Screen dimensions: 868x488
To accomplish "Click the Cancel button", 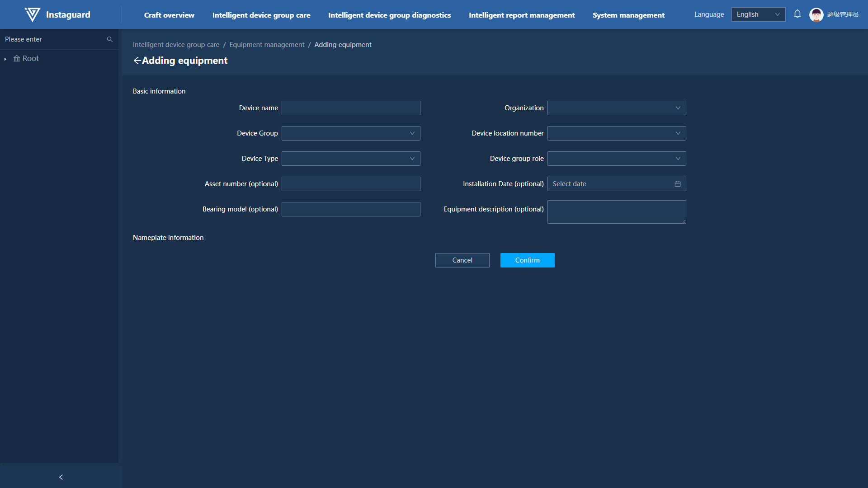I will tap(462, 260).
